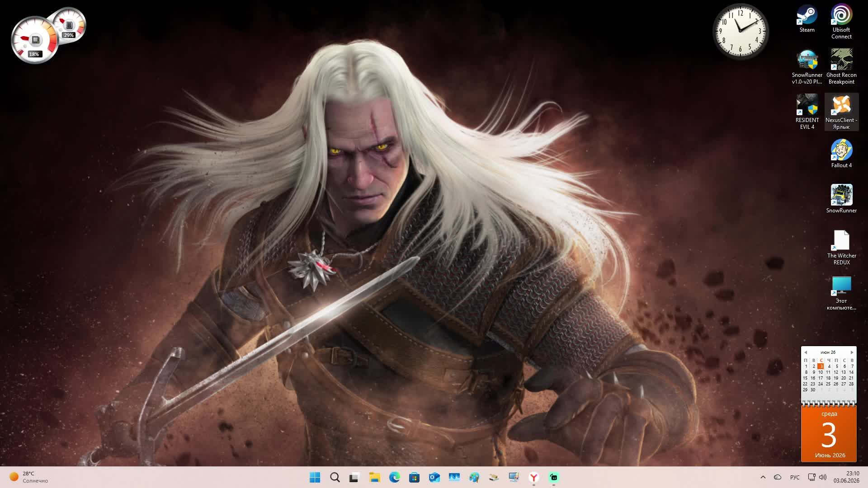Viewport: 868px width, 488px height.
Task: Open network settings from the tray icon
Action: click(x=811, y=477)
